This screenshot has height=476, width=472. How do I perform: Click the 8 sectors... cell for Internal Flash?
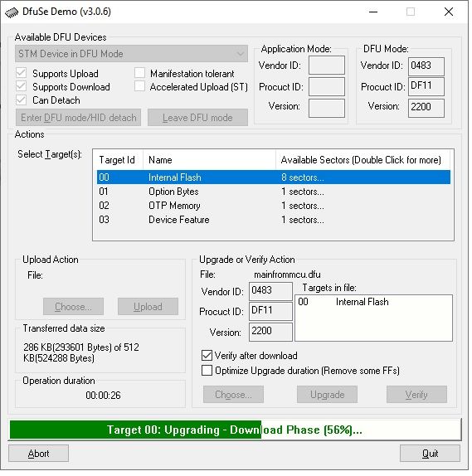tap(303, 177)
